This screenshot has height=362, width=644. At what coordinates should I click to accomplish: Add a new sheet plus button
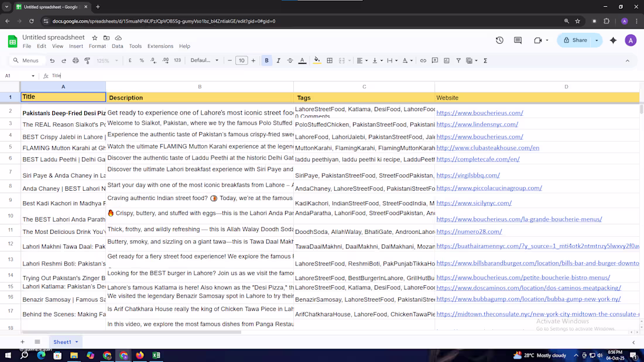click(x=23, y=342)
